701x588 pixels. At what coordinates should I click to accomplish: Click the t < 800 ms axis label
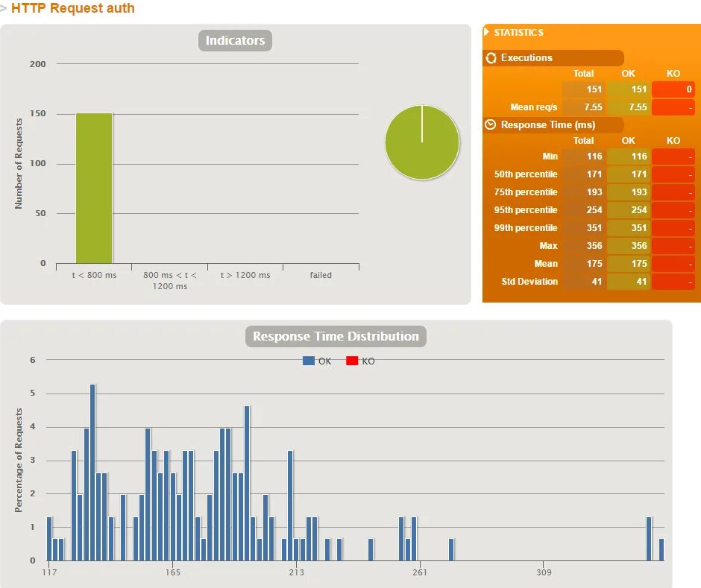tap(94, 275)
